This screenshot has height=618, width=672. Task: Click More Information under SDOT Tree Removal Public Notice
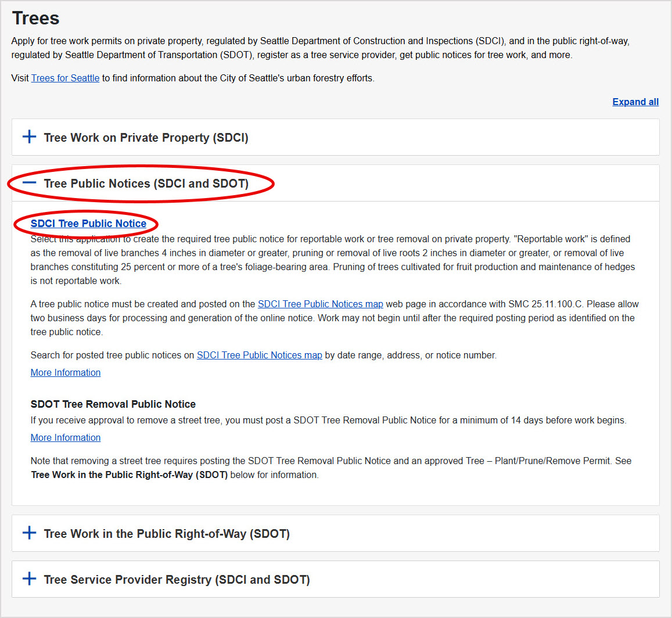tap(66, 437)
